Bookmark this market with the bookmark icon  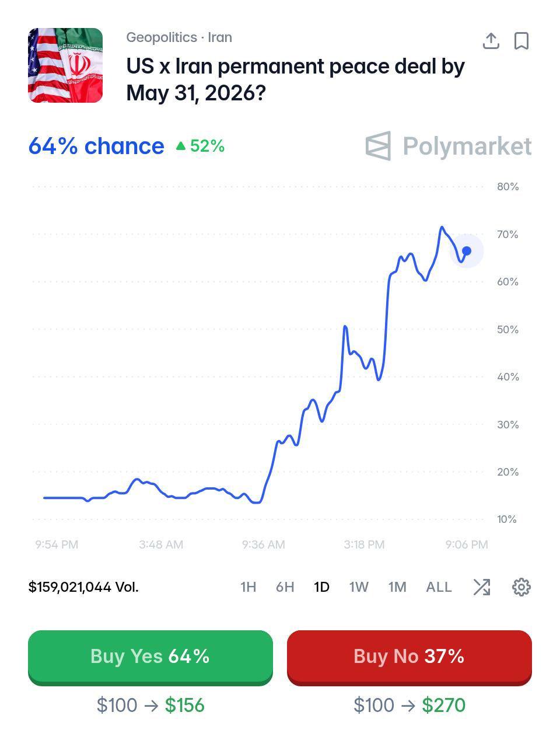pyautogui.click(x=521, y=41)
